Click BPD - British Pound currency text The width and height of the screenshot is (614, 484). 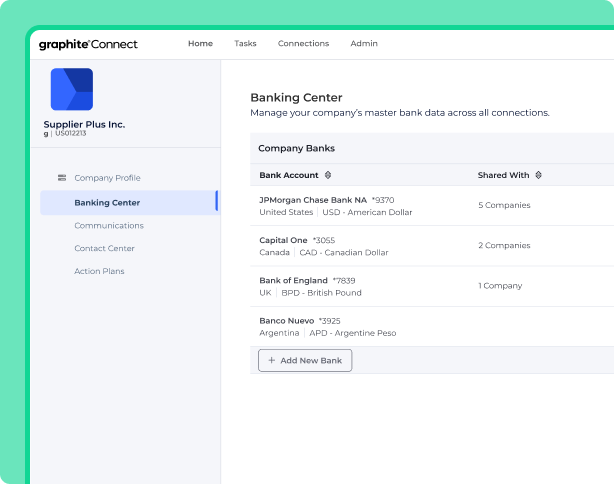[321, 293]
